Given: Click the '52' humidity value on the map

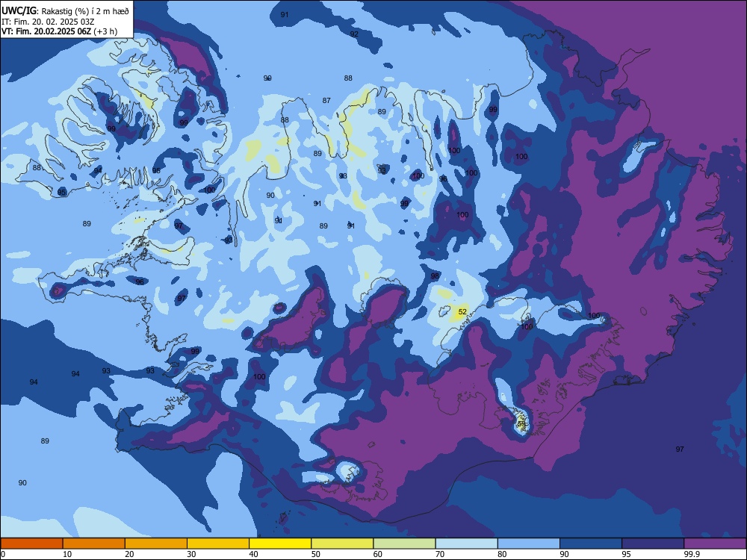Looking at the screenshot, I should coord(462,312).
